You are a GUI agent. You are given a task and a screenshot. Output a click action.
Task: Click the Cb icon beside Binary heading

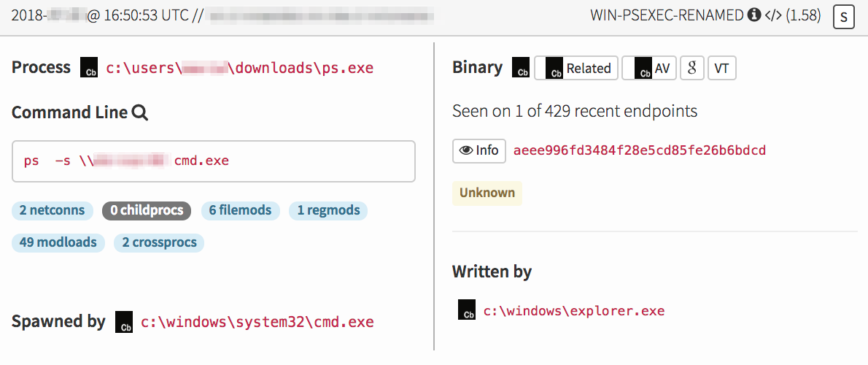coord(521,68)
